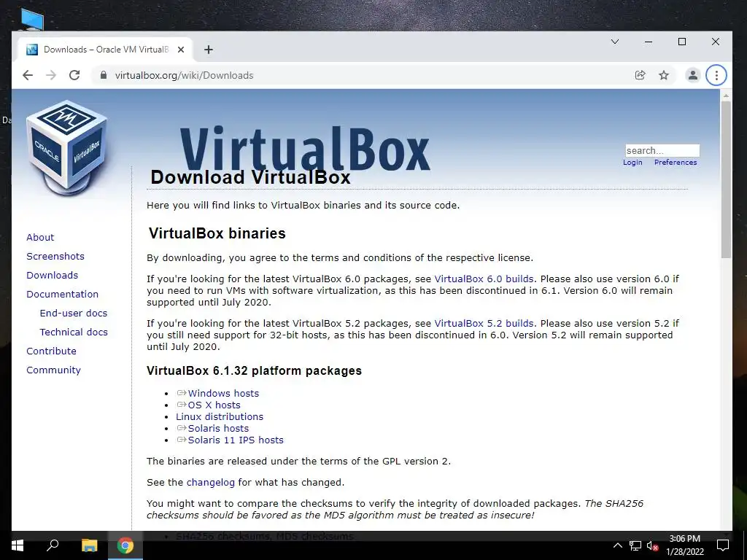747x560 pixels.
Task: Follow the VirtualBox 6.0 builds link
Action: [x=484, y=279]
